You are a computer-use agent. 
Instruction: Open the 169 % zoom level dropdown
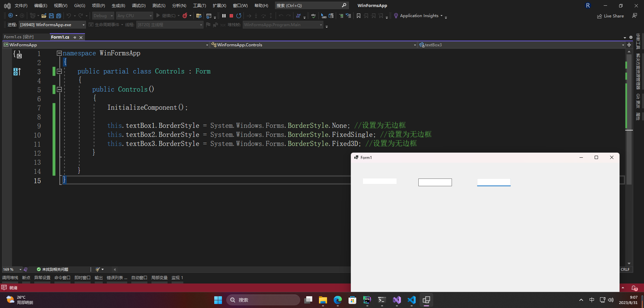[x=12, y=269]
